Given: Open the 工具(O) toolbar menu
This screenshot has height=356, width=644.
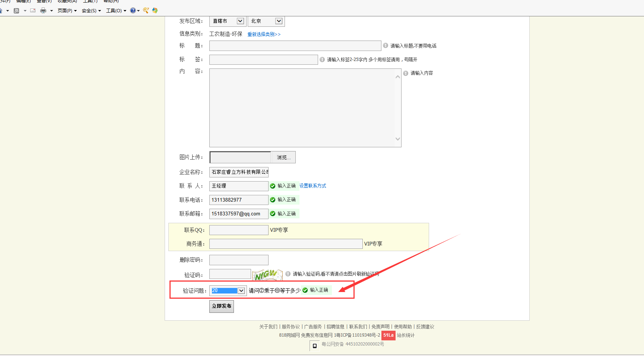Looking at the screenshot, I should 116,11.
